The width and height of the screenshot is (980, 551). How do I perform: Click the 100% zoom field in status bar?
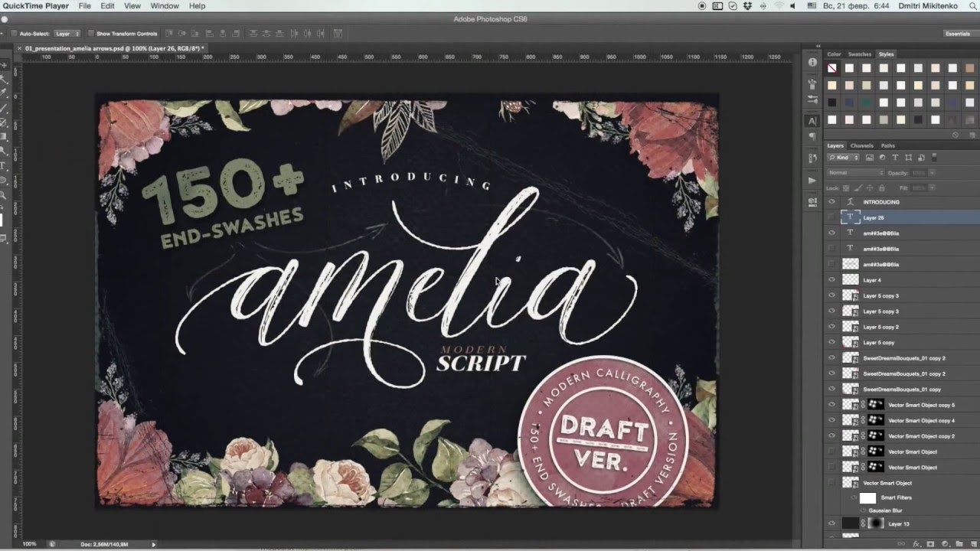click(29, 544)
